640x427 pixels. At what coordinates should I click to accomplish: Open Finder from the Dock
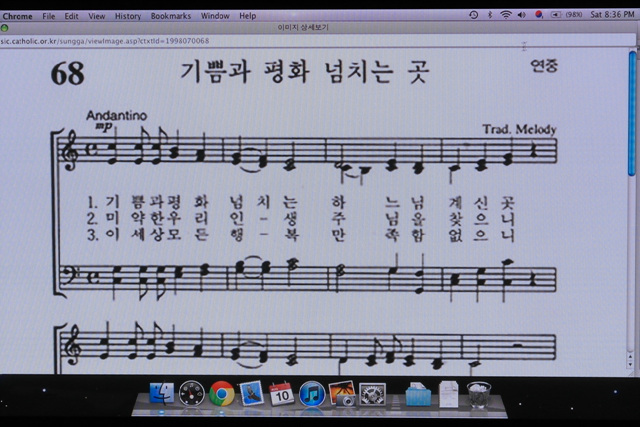coord(162,394)
